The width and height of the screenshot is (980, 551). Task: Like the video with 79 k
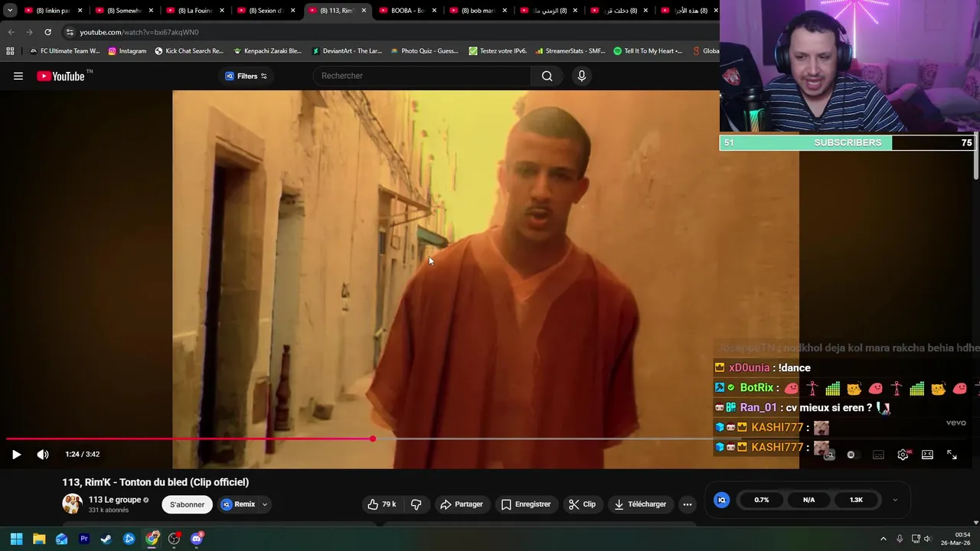(381, 504)
